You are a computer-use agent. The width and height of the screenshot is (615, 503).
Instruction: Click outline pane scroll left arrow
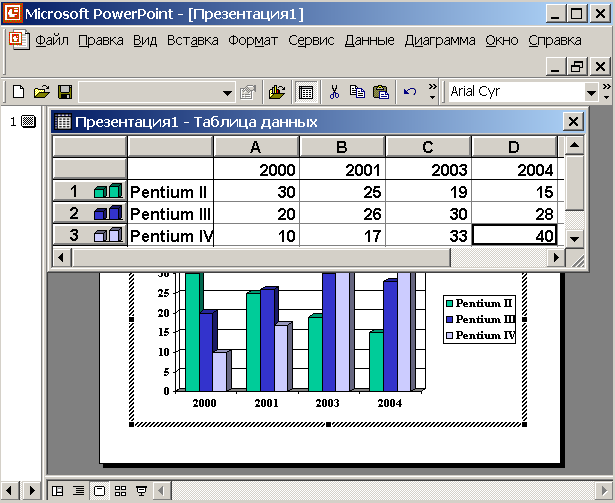(x=9, y=490)
